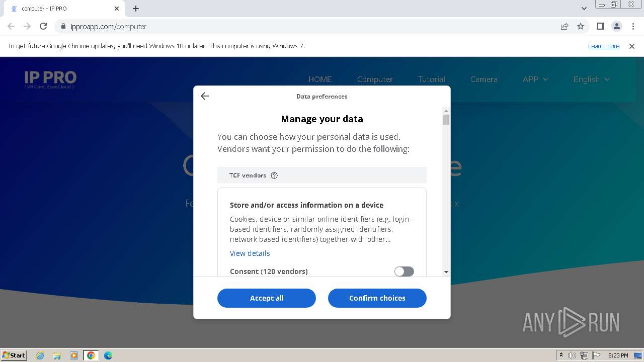Open View details link

pos(250,253)
